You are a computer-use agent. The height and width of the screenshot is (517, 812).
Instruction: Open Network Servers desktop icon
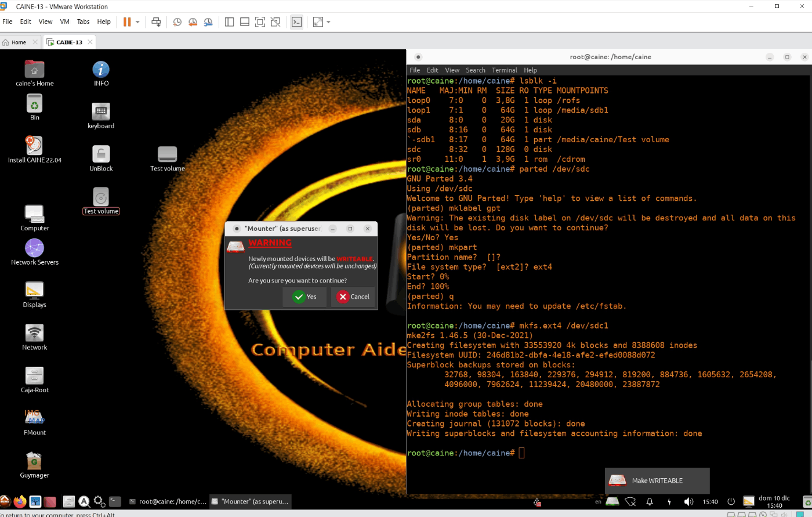tap(35, 252)
